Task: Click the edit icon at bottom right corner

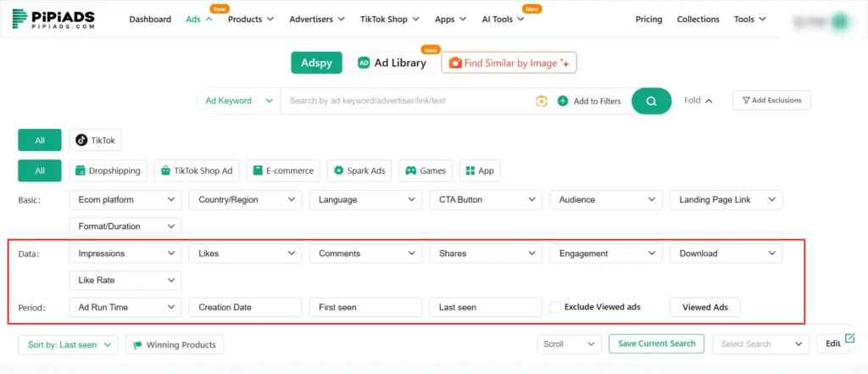Action: pos(850,338)
